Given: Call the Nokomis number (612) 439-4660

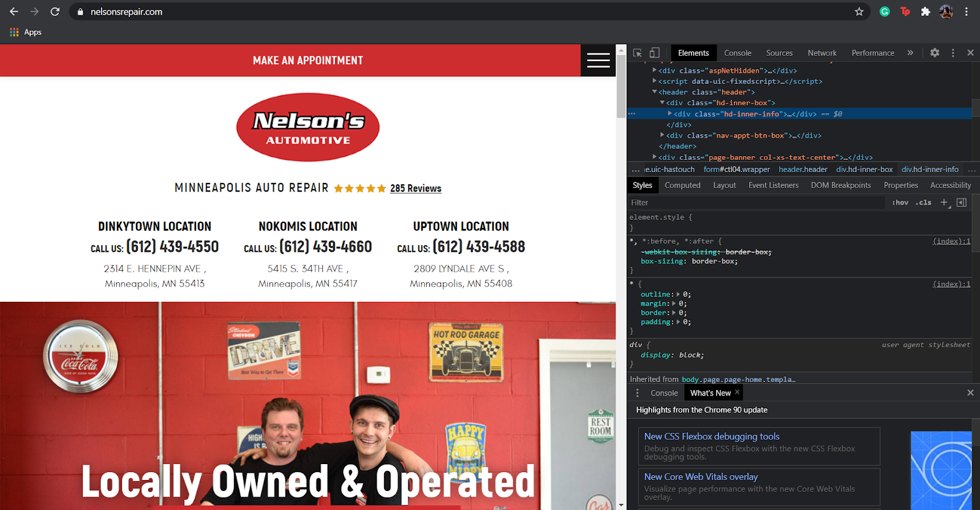Looking at the screenshot, I should pyautogui.click(x=326, y=247).
